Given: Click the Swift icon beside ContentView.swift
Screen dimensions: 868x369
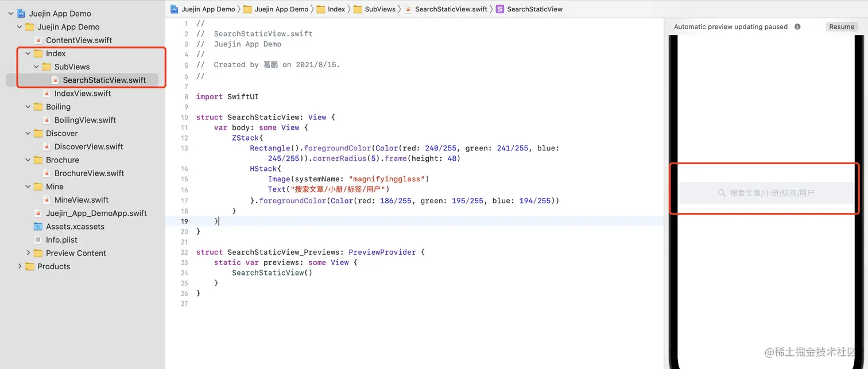Looking at the screenshot, I should pyautogui.click(x=38, y=40).
